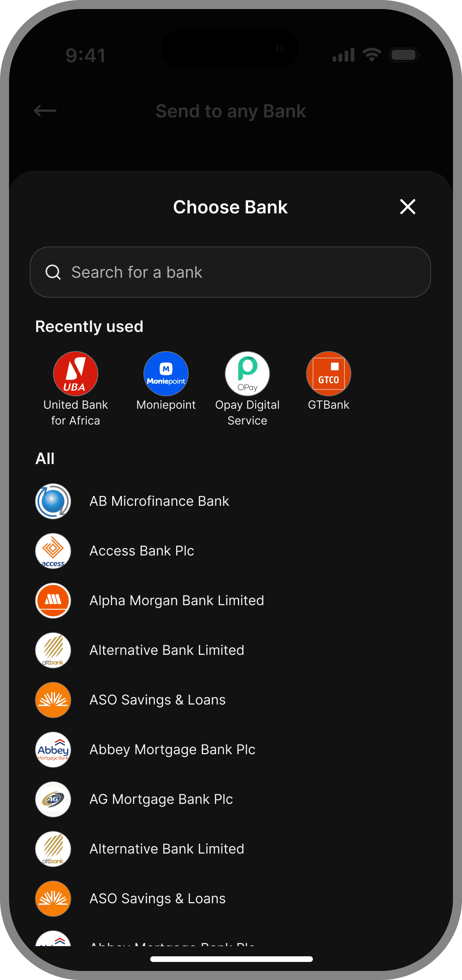This screenshot has height=980, width=462.
Task: Tap the Alpha Morgan Bank logo
Action: pos(53,600)
